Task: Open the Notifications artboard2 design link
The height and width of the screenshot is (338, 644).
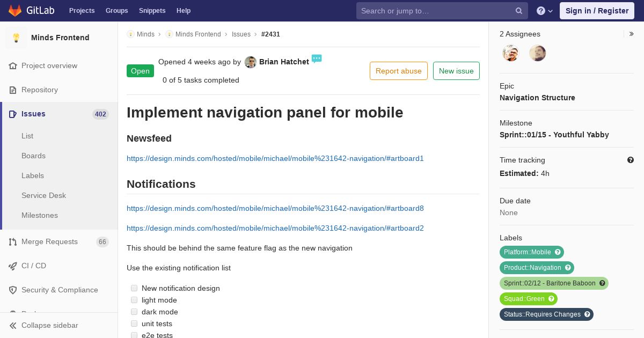Action: 275,228
